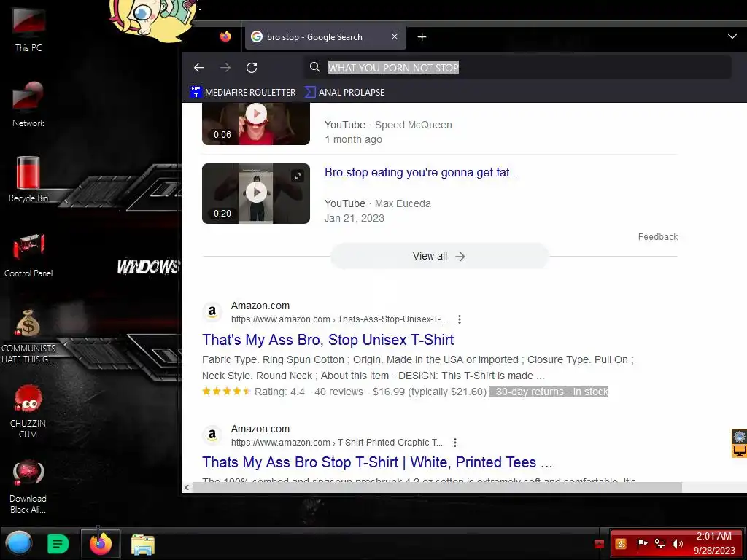Click the orange Java tray icon
747x560 pixels.
[620, 543]
